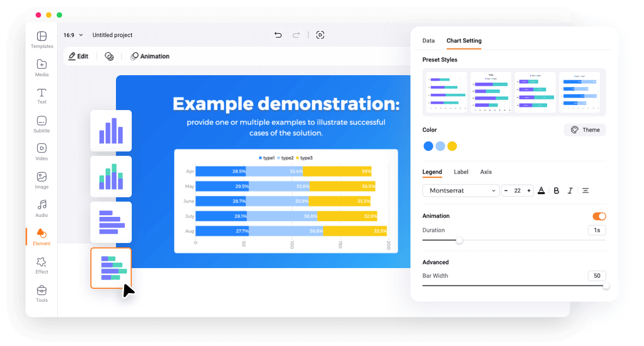Viewport: 644px width, 346px height.
Task: Expand the Montserrat font dropdown
Action: [461, 191]
